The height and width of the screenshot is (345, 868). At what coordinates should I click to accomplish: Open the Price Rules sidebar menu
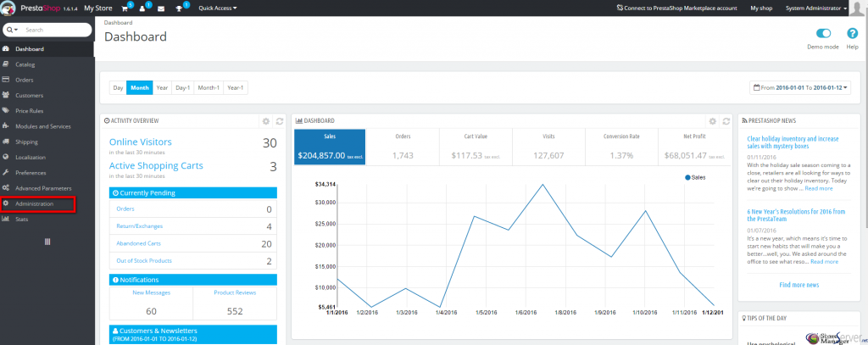(47, 111)
